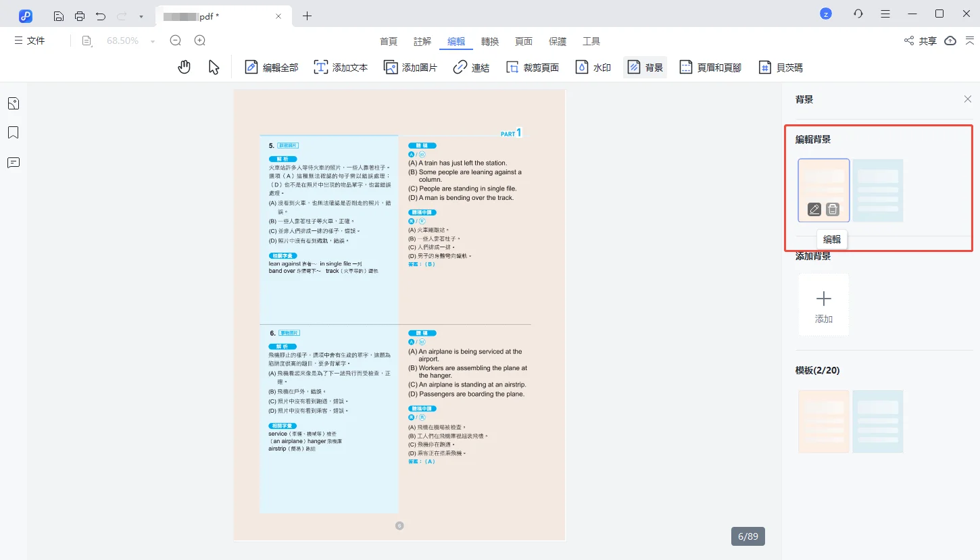Select the arrow pointer tool
Image resolution: width=980 pixels, height=560 pixels.
coord(214,67)
